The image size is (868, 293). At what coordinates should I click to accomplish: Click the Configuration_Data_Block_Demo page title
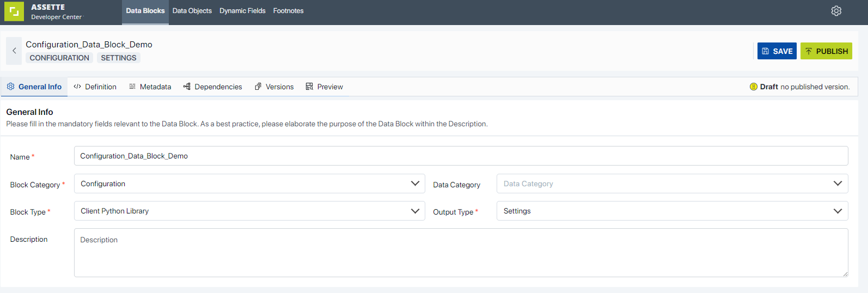tap(89, 45)
